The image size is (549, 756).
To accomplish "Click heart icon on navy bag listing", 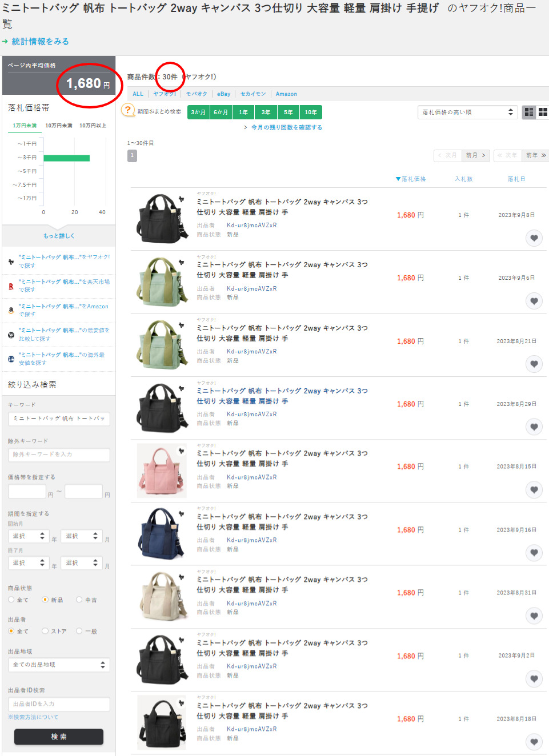I will (534, 553).
